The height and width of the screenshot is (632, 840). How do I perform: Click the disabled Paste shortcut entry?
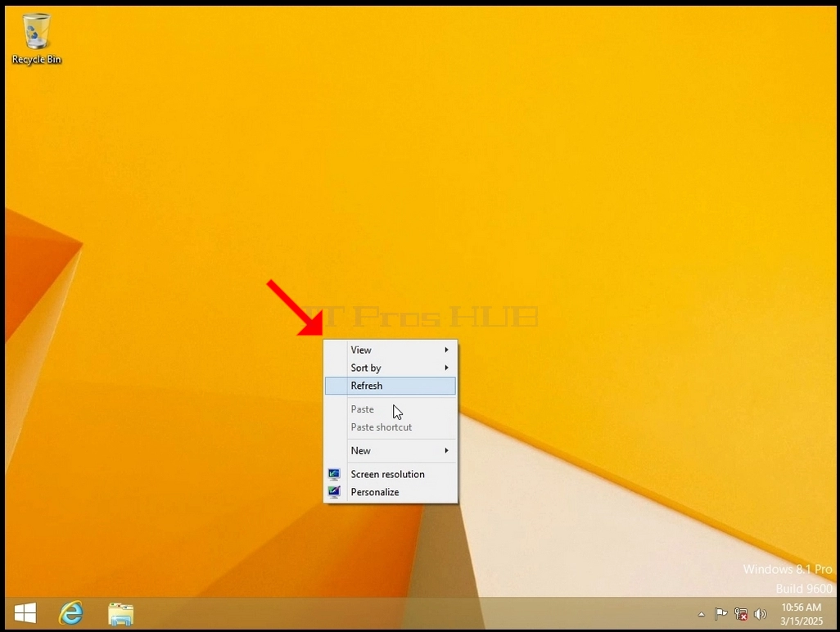(391, 427)
